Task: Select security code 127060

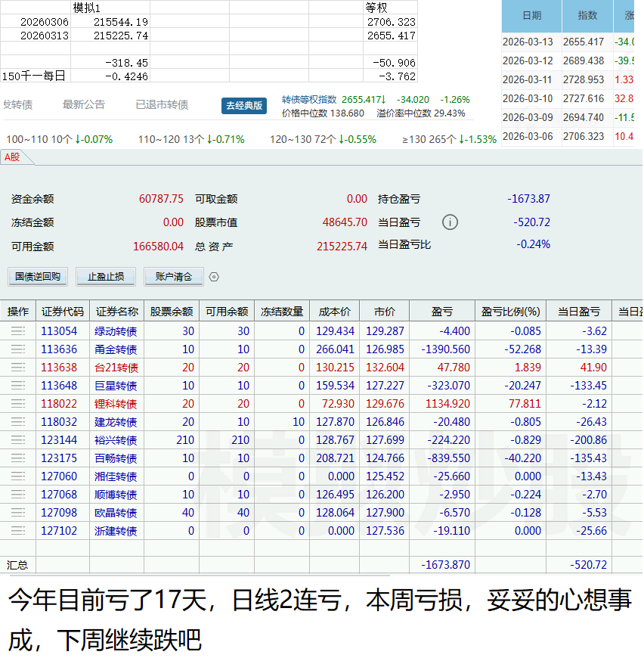Action: (59, 476)
